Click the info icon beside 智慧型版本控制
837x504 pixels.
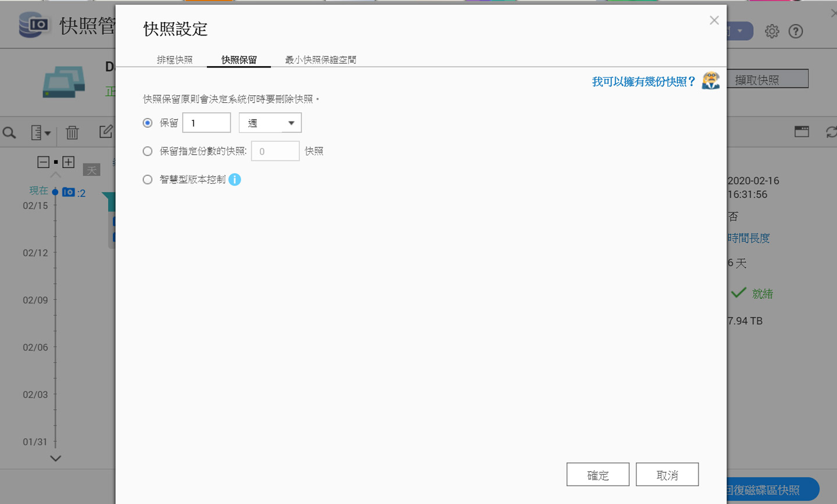pos(235,180)
